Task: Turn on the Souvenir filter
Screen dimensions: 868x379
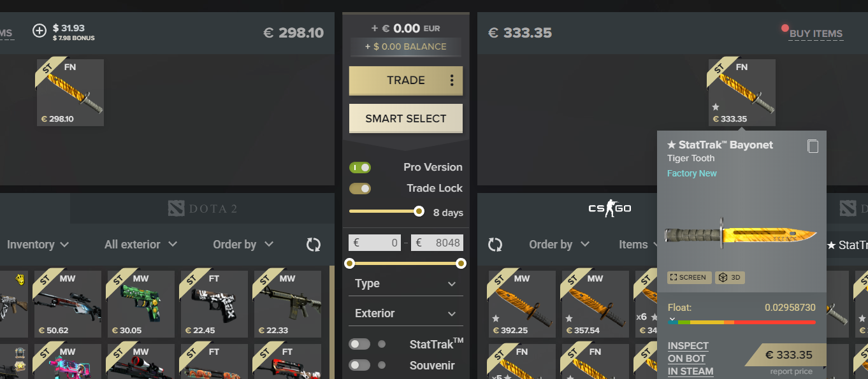Action: coord(359,365)
